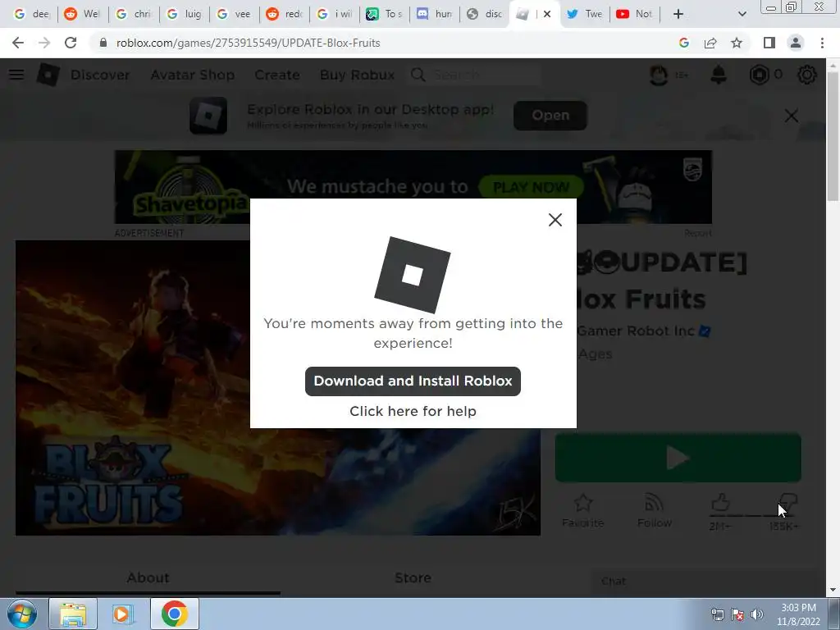Click the Shavetopia advertisement banner
The height and width of the screenshot is (630, 840).
point(413,187)
